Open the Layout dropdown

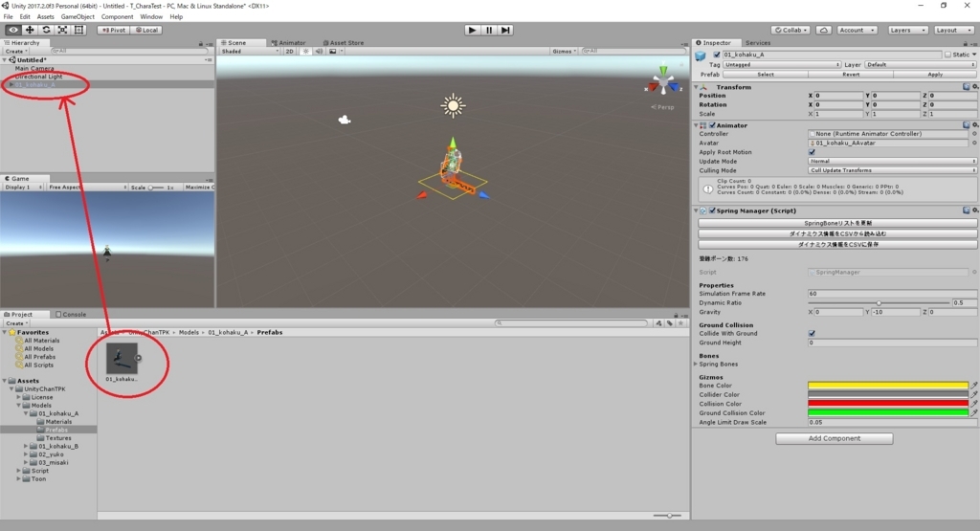coord(953,30)
